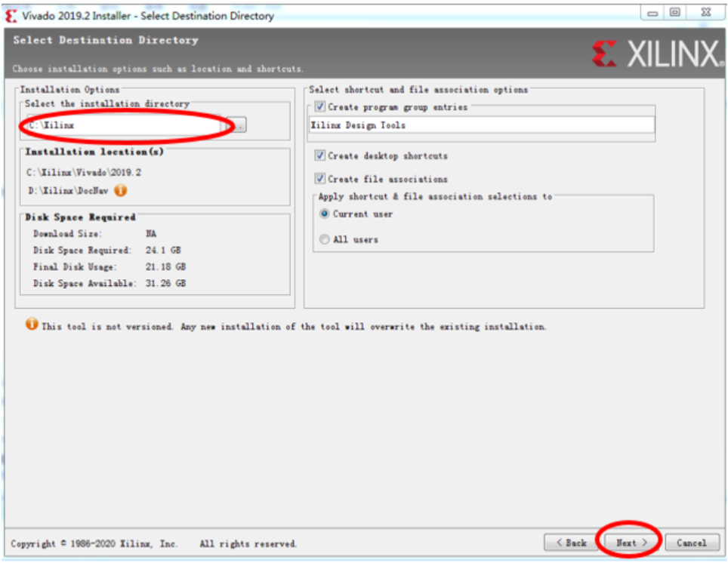Click the DocNav location info icon
This screenshot has height=563, width=728.
click(x=121, y=190)
